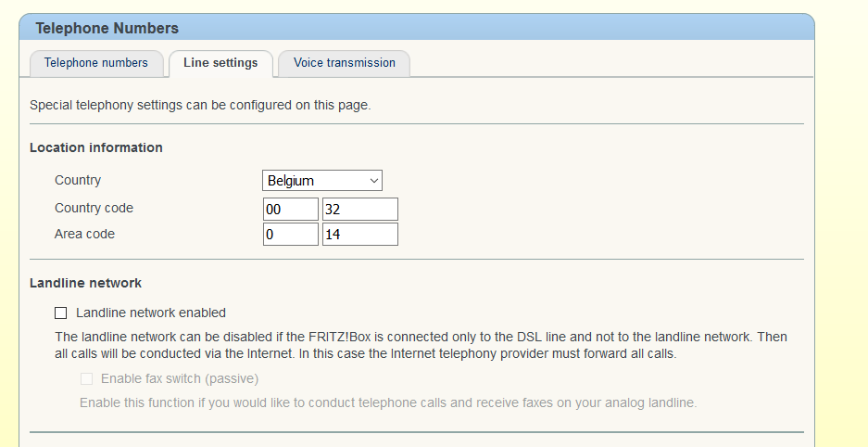The image size is (868, 447).
Task: Click the Landline network section heading
Action: [x=85, y=283]
